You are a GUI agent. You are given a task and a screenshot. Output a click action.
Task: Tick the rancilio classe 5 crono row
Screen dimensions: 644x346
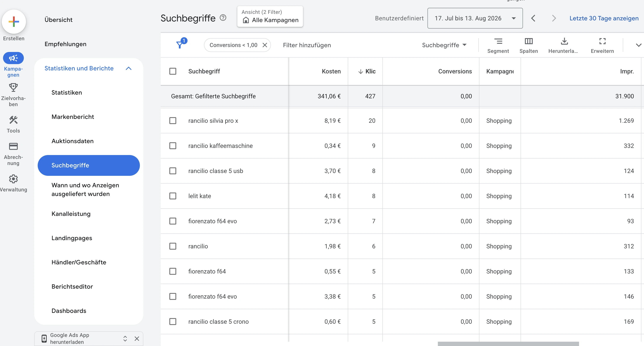click(x=173, y=322)
